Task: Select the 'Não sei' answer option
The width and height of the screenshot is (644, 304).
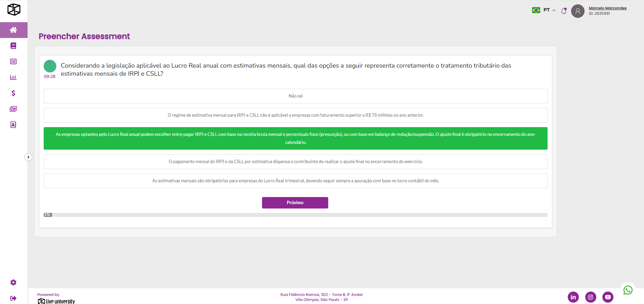Action: coord(295,96)
